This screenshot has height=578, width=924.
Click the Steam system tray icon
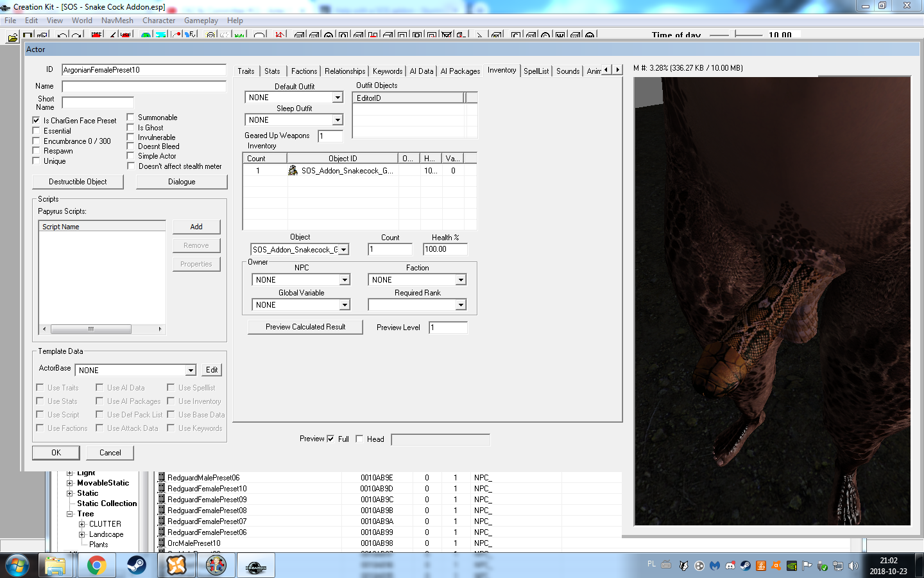coord(746,566)
